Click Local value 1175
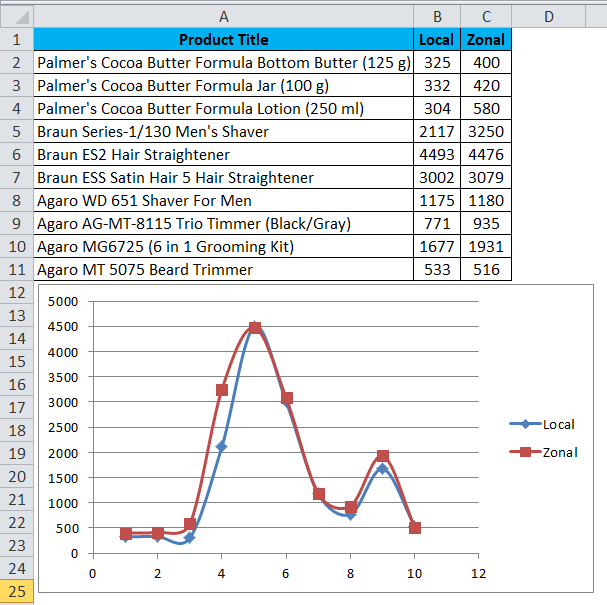607x605 pixels. click(437, 201)
